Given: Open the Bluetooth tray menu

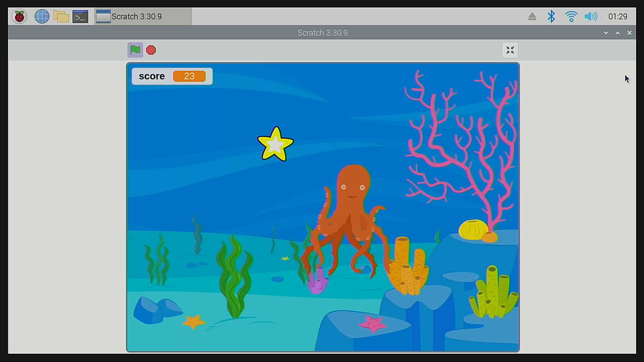Looking at the screenshot, I should 551,16.
